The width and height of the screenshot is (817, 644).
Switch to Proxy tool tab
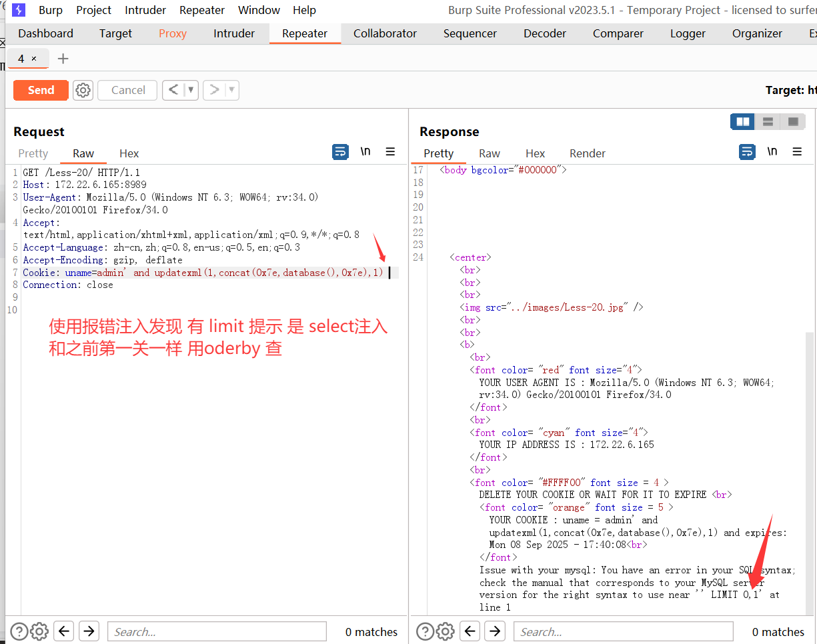tap(173, 33)
